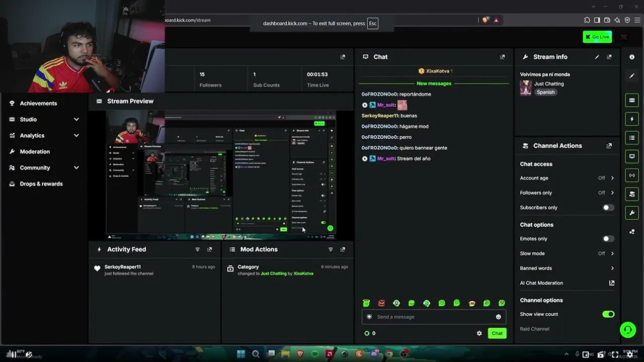This screenshot has height=362, width=644.
Task: Open AI Chat Moderation external link
Action: [x=612, y=283]
